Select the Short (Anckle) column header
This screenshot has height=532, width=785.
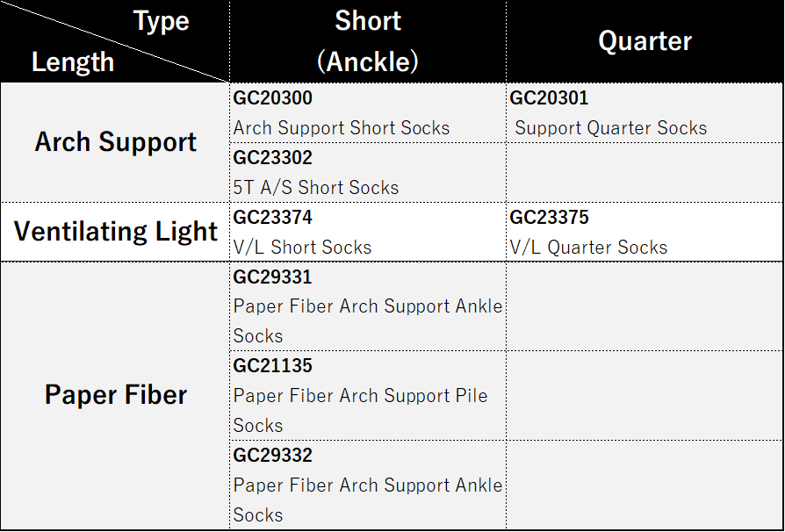(x=368, y=41)
